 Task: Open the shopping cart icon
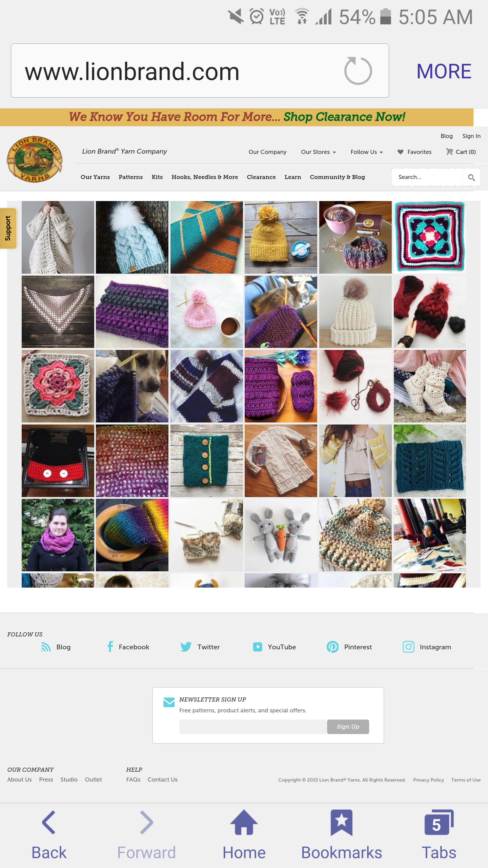(449, 152)
